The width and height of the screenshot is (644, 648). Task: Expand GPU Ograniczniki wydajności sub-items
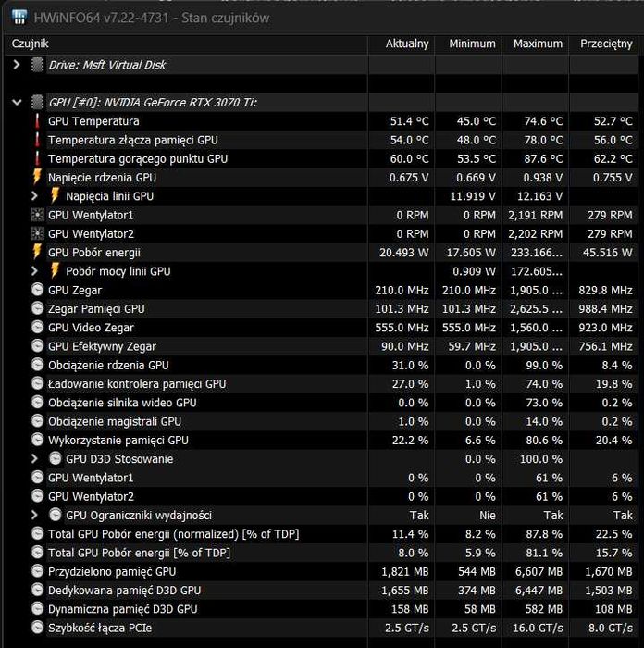pyautogui.click(x=35, y=515)
